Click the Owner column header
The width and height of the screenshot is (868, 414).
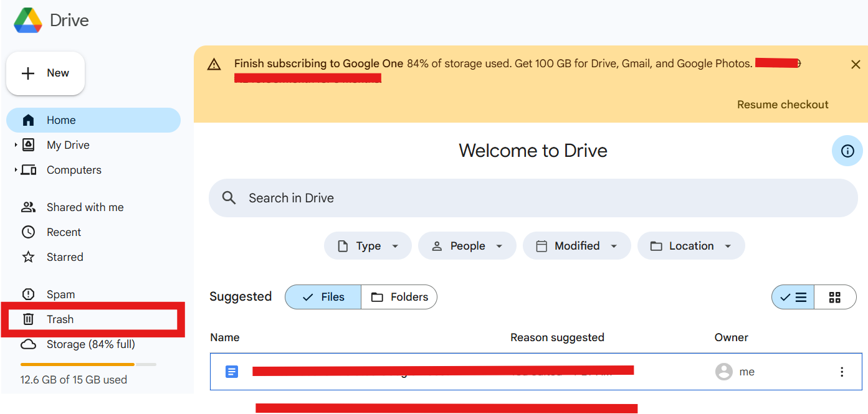[731, 337]
